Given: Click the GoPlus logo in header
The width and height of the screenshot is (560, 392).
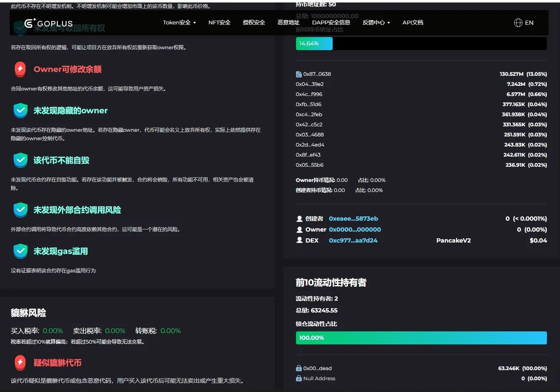Looking at the screenshot, I should pyautogui.click(x=48, y=23).
